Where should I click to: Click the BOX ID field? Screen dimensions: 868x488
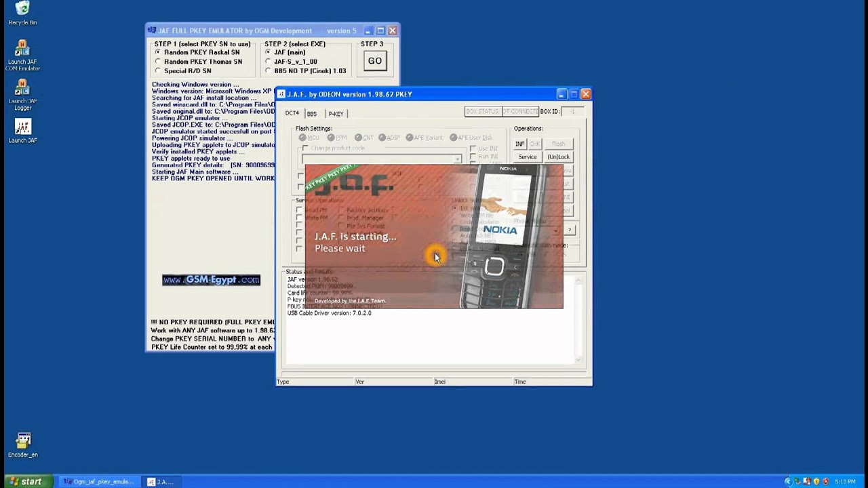[572, 111]
